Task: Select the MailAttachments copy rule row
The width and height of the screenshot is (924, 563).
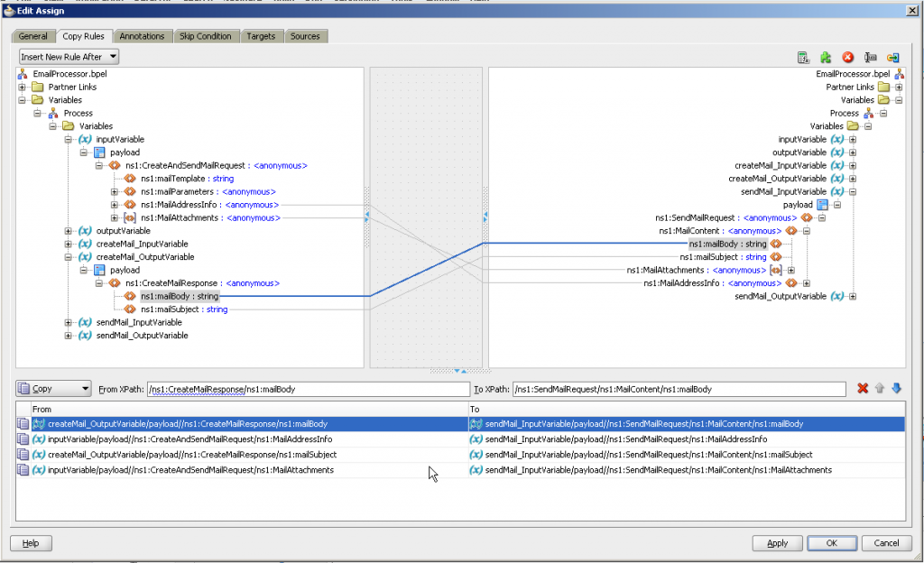Action: 190,470
